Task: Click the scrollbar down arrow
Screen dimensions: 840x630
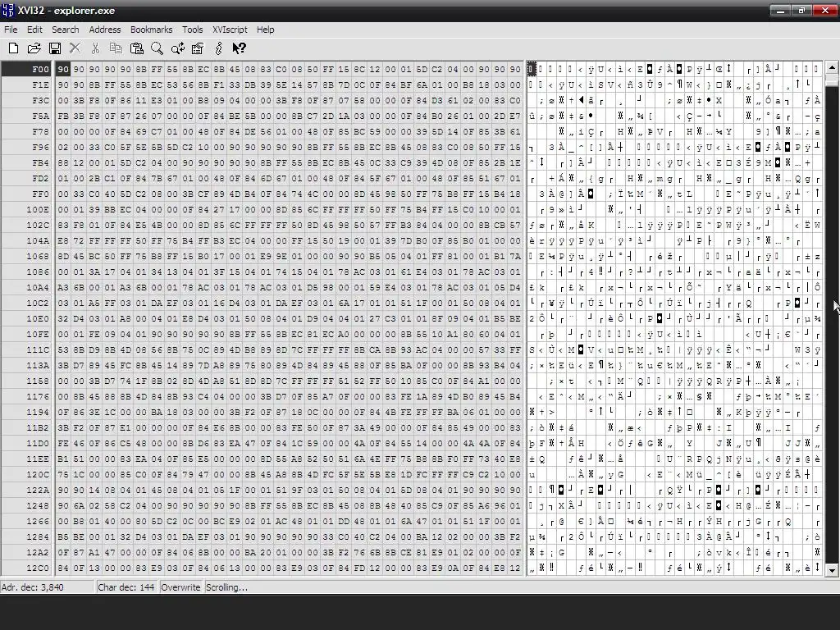Action: point(832,570)
